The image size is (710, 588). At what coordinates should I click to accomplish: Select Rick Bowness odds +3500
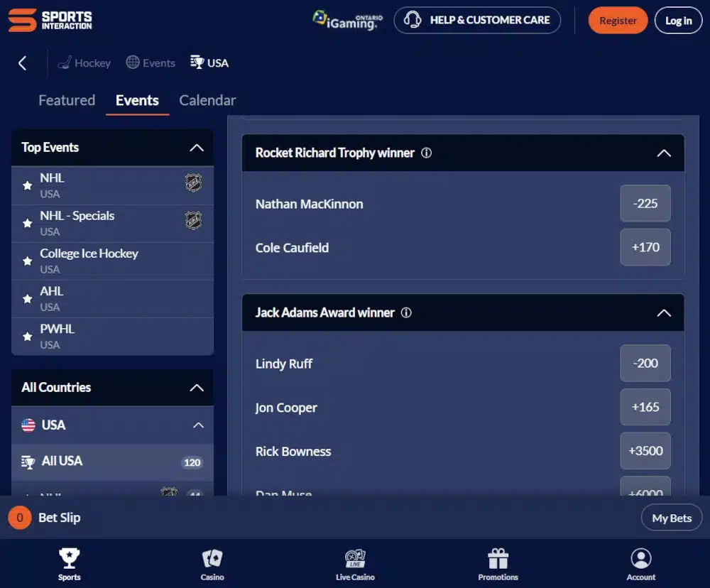click(645, 451)
